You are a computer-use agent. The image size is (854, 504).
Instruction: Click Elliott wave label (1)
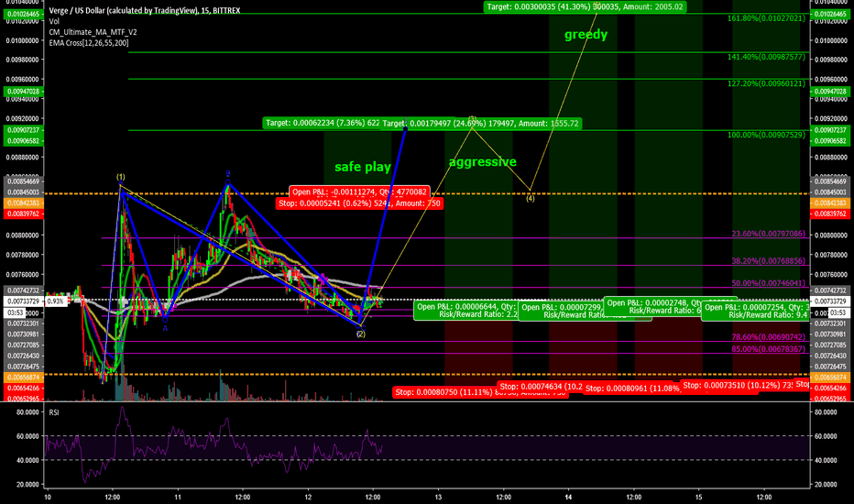click(x=120, y=177)
